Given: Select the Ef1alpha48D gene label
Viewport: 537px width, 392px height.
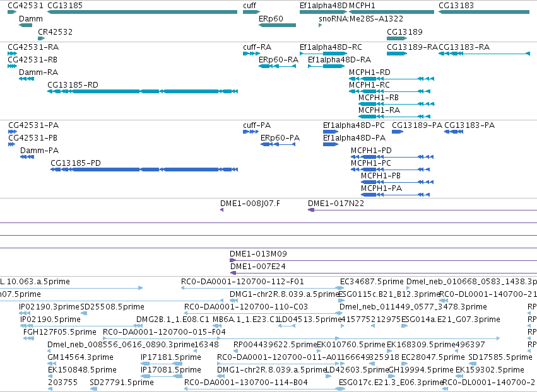Looking at the screenshot, I should tap(323, 6).
